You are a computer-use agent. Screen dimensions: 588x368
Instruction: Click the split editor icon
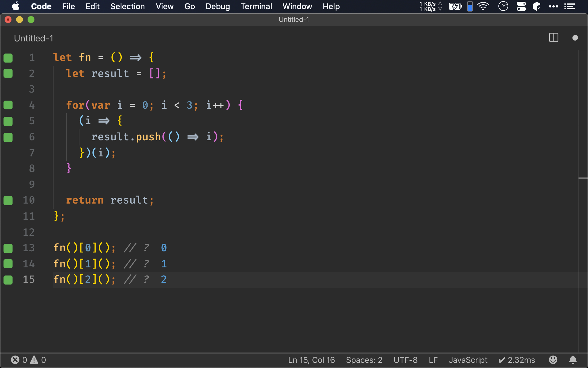pos(553,38)
